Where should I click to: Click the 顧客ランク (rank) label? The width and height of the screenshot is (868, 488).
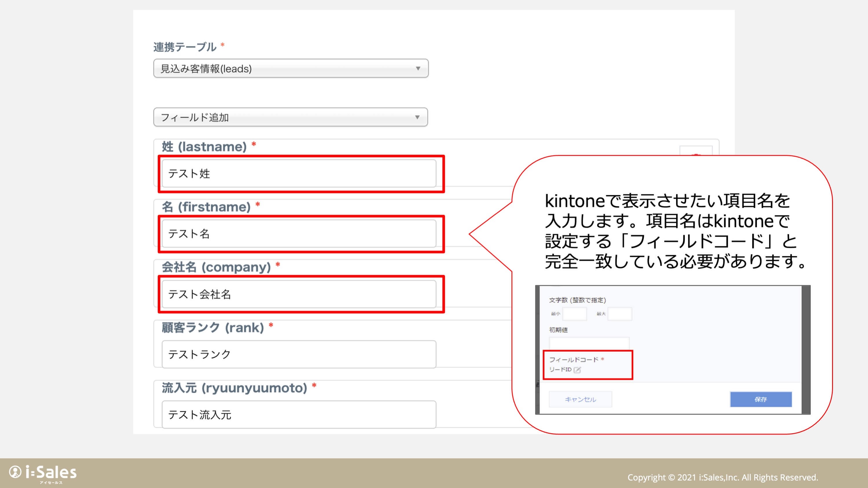[x=213, y=327]
